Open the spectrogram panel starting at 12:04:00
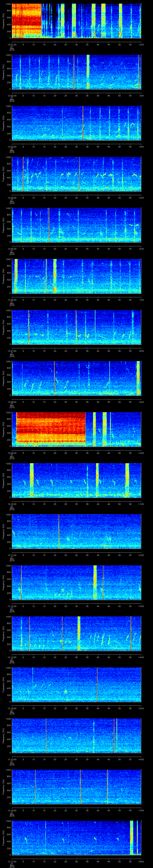This screenshot has height=868, width=153. tap(76, 174)
